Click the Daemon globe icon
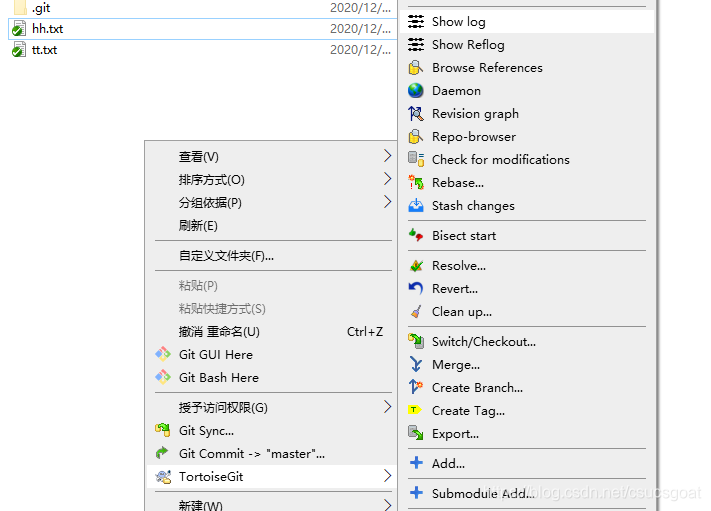 click(x=416, y=91)
